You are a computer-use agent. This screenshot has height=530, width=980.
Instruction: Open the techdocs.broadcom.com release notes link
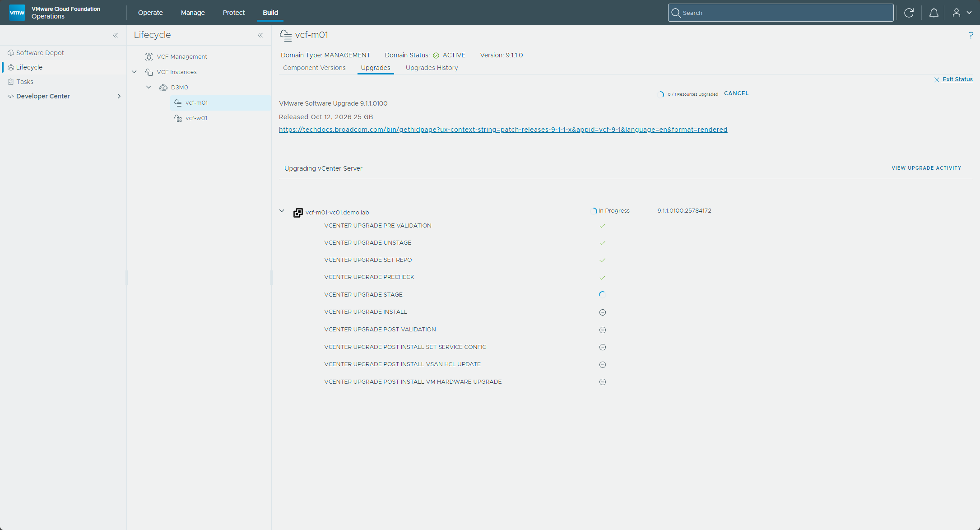pos(503,130)
